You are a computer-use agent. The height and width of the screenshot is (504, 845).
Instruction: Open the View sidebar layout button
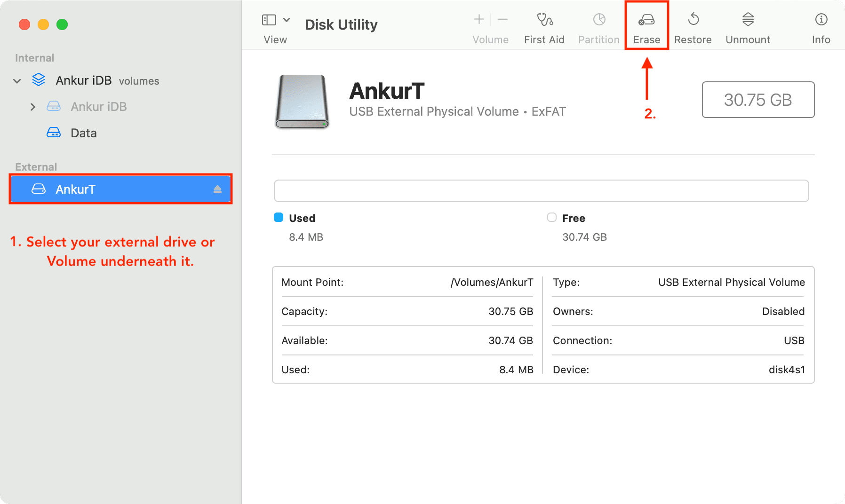tap(269, 20)
